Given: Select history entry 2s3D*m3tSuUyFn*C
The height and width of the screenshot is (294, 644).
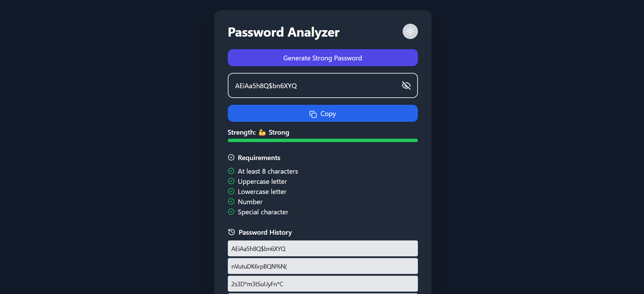Looking at the screenshot, I should point(323,283).
